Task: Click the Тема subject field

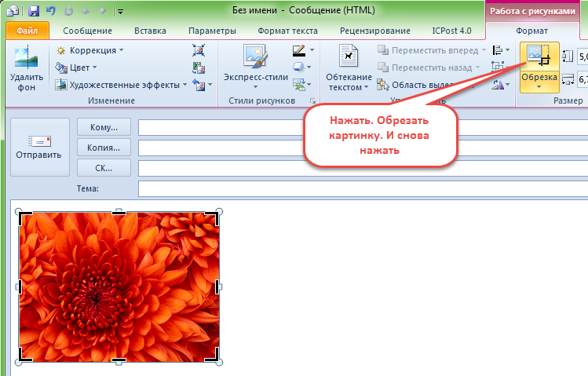Action: coord(363,188)
